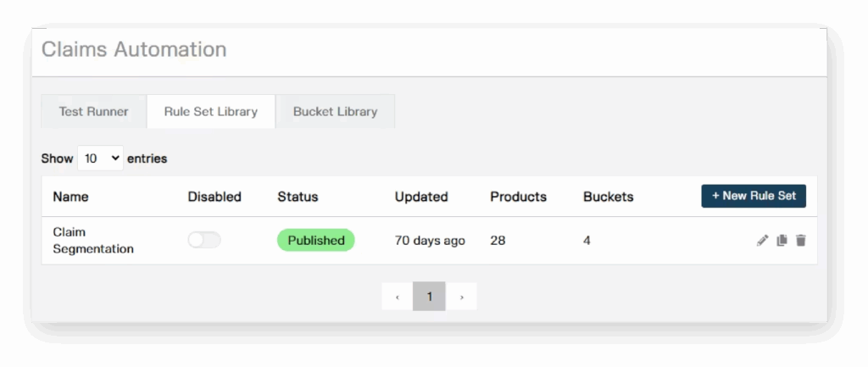Duplicate Claim Segmentation using copy icon

pyautogui.click(x=782, y=240)
